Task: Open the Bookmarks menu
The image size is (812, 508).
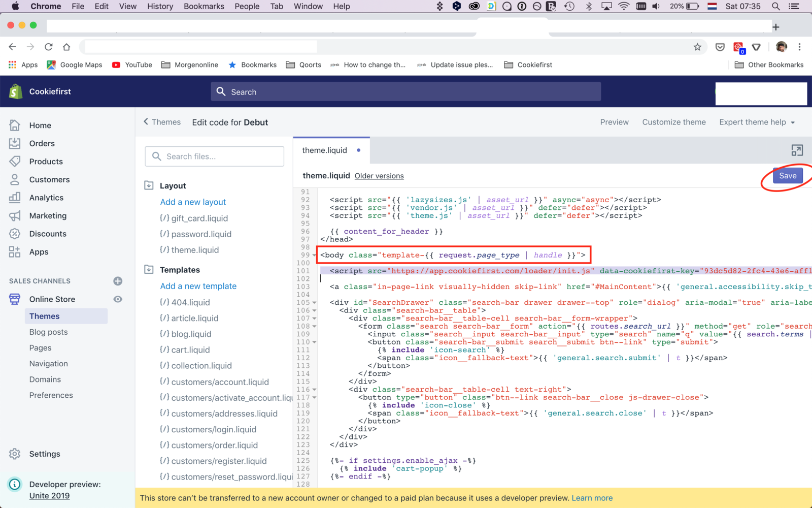Action: click(x=204, y=6)
